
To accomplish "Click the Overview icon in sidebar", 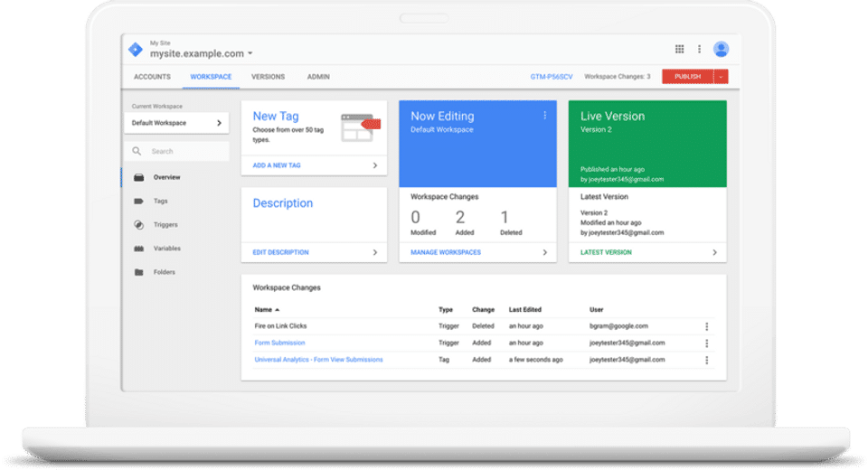I will (139, 178).
